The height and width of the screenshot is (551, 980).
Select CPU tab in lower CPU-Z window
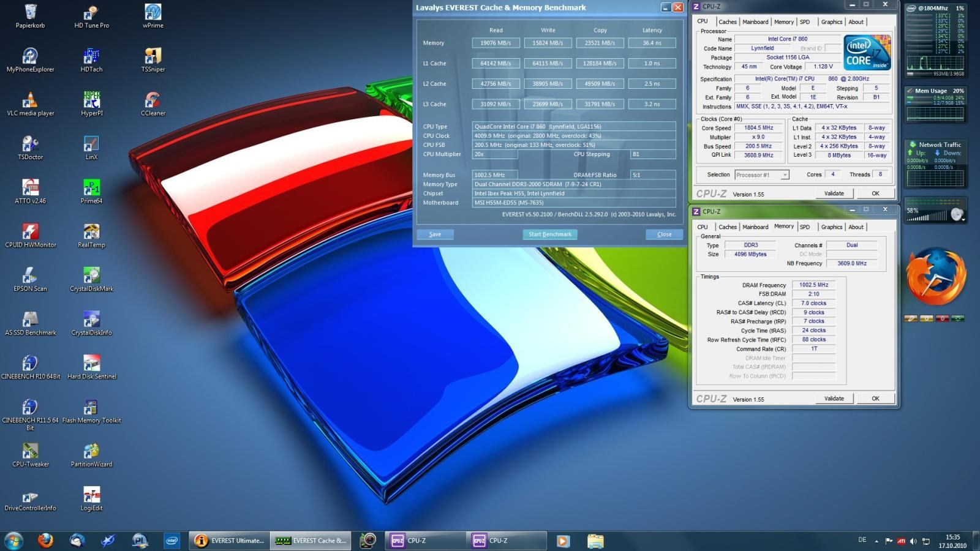(703, 227)
